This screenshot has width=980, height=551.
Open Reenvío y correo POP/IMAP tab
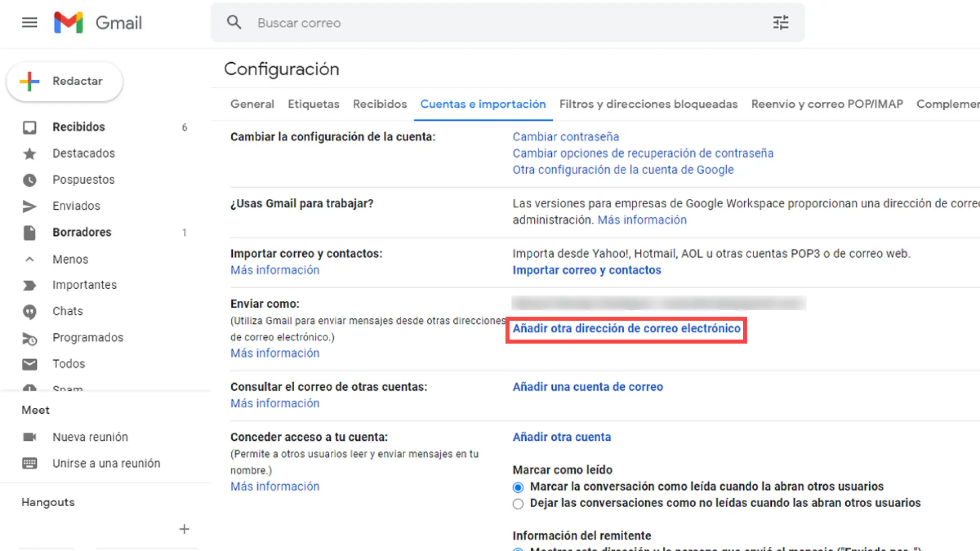click(827, 104)
